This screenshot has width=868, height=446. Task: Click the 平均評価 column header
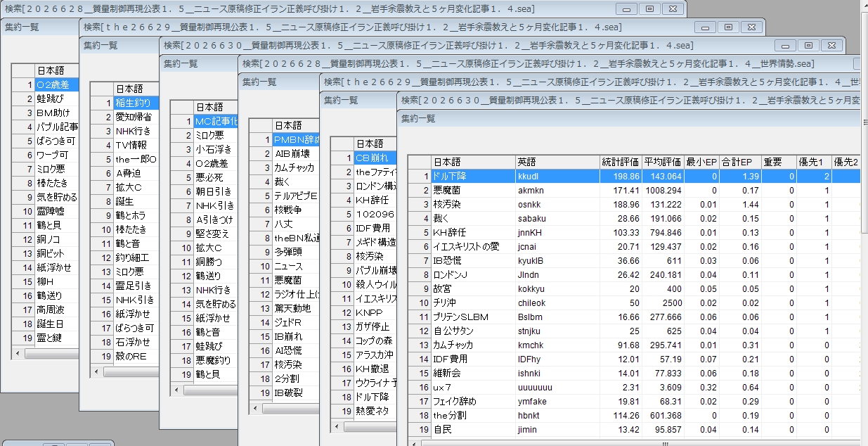[663, 163]
